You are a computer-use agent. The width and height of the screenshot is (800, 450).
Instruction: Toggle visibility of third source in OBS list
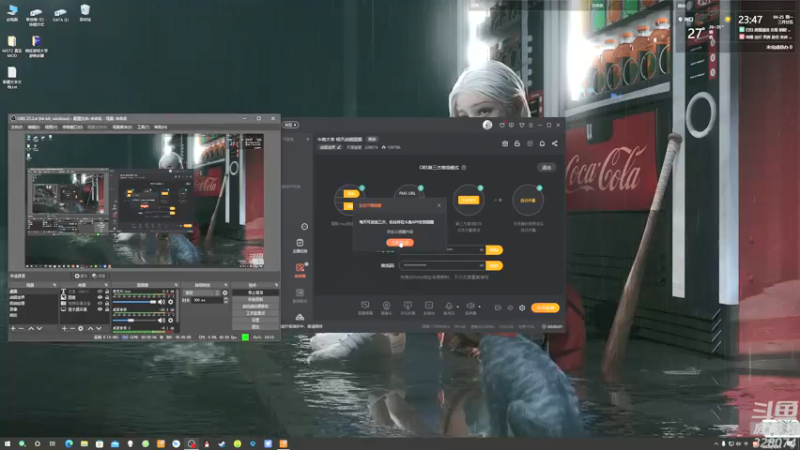click(x=99, y=303)
